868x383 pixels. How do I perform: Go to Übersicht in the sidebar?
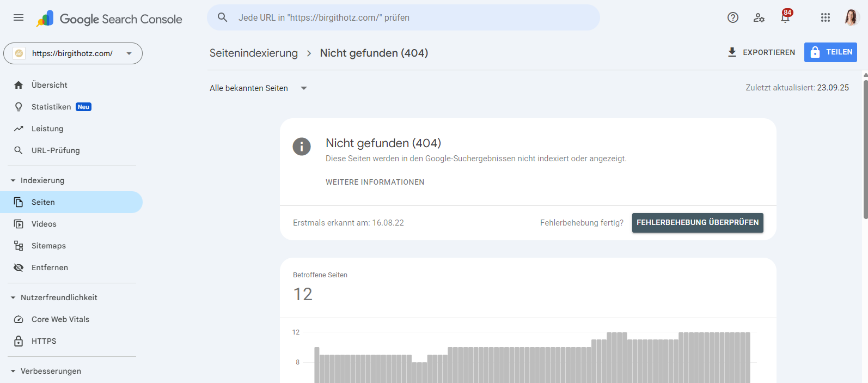click(49, 85)
